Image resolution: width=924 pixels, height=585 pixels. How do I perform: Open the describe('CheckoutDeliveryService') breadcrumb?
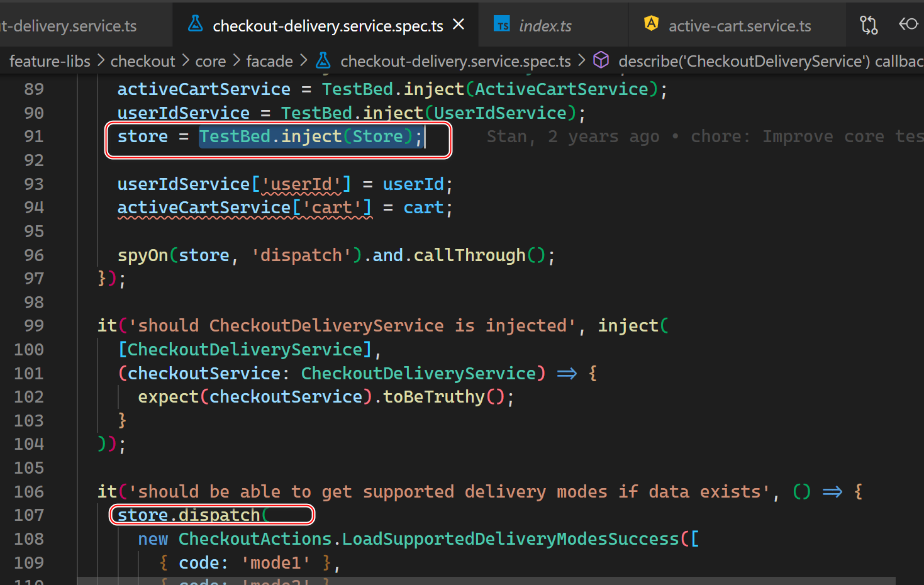coord(771,61)
